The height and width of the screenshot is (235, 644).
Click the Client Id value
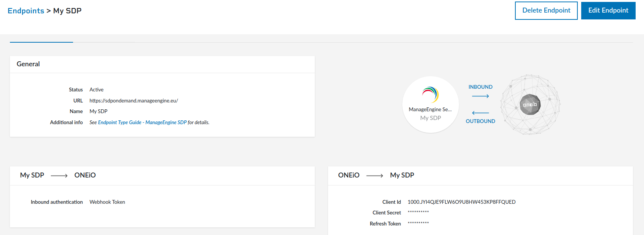tap(462, 202)
